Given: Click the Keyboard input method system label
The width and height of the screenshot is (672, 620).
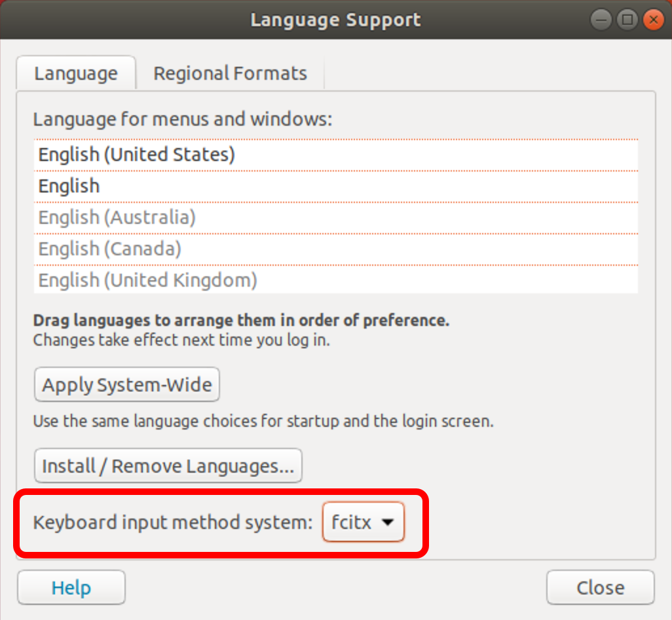Looking at the screenshot, I should point(173,522).
